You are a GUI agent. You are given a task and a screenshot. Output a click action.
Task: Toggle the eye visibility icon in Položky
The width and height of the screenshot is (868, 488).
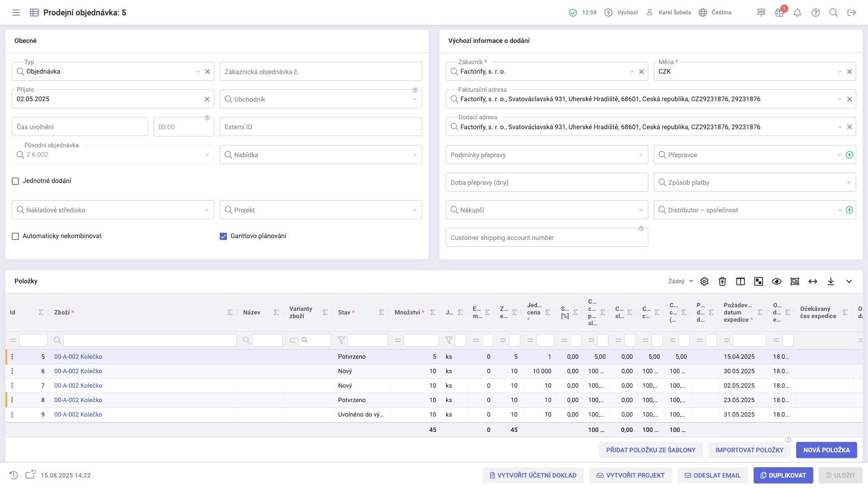tap(777, 282)
